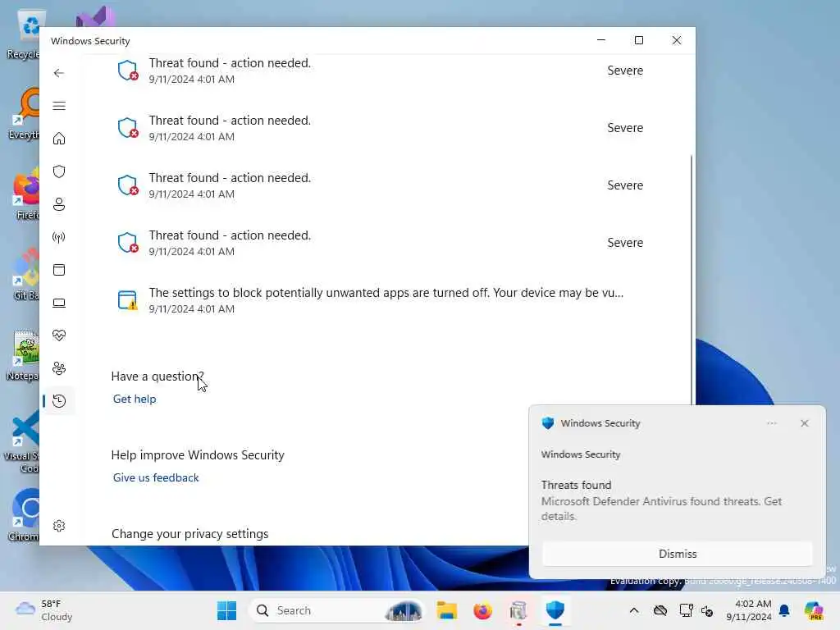Show hidden system tray icons chevron
Screen dimensions: 840x630
634,610
